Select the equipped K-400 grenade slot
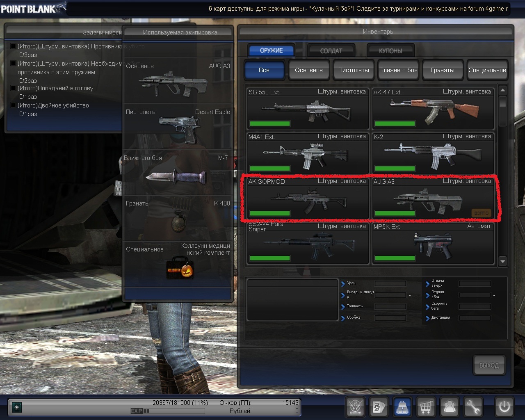Screen dimensions: 525x420 click(178, 218)
